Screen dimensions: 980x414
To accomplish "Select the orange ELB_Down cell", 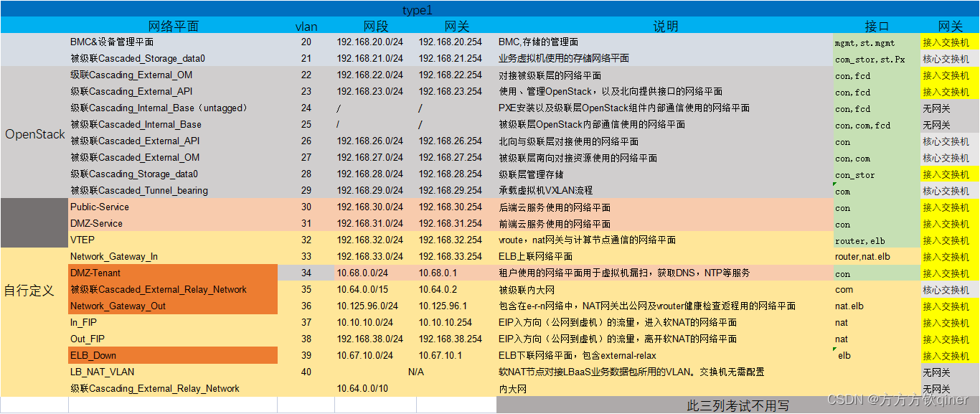I will click(x=174, y=356).
